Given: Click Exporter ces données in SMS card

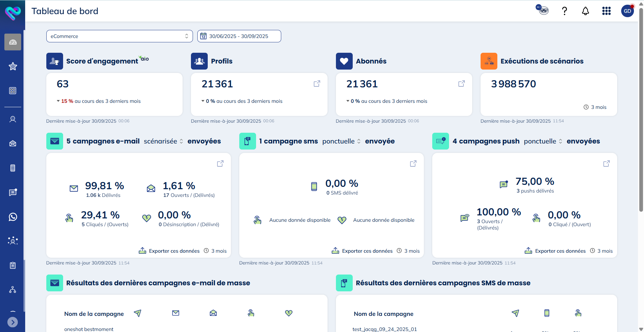Looking at the screenshot, I should 362,251.
